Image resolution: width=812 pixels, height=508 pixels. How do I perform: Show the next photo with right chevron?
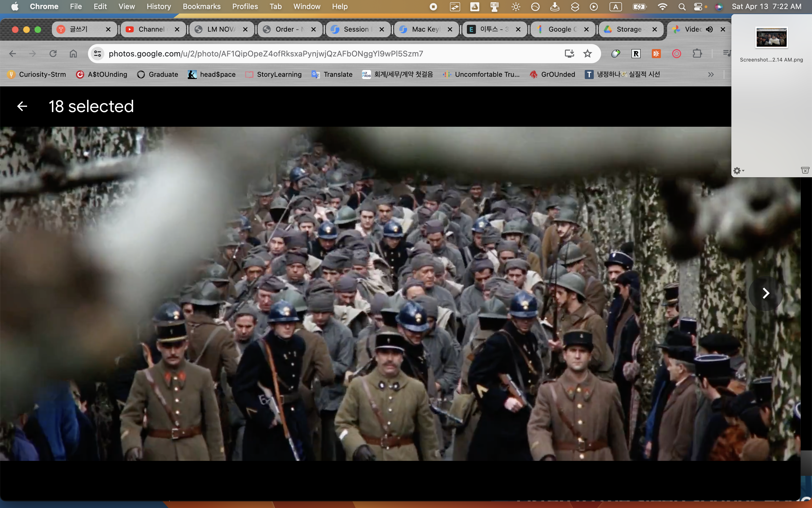click(x=766, y=293)
